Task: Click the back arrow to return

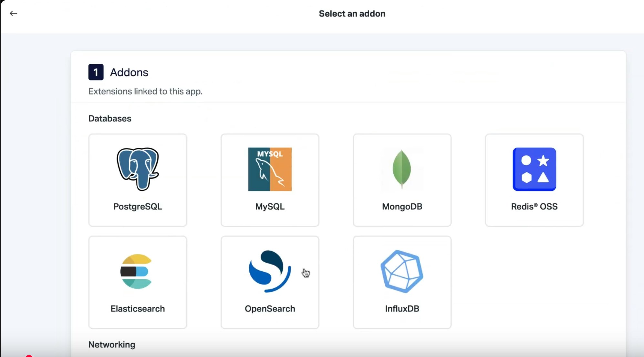Action: click(13, 13)
